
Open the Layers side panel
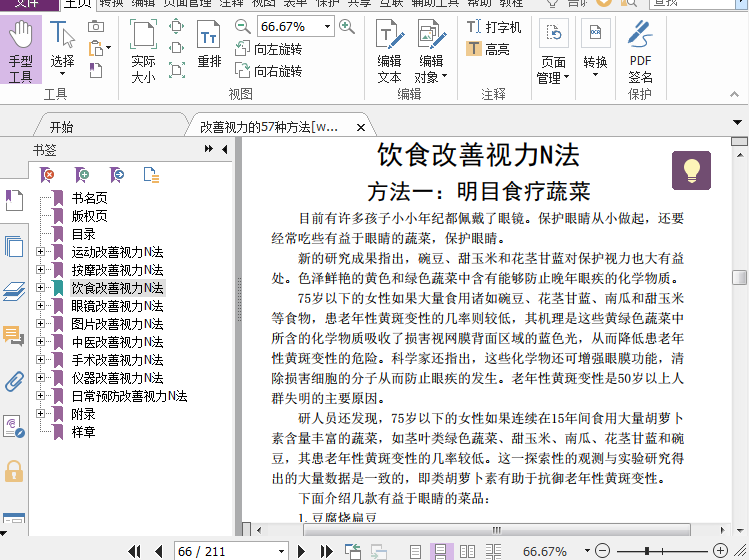[x=14, y=291]
